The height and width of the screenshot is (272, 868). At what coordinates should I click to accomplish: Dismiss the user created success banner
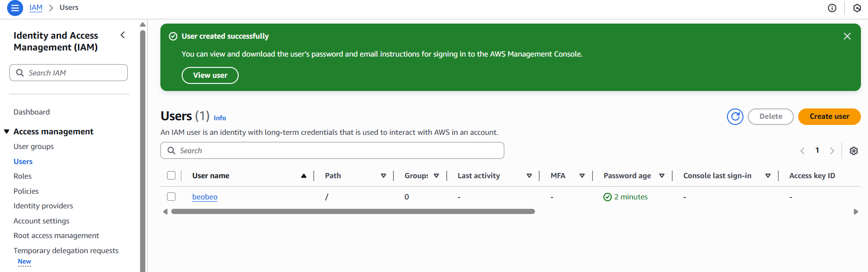pyautogui.click(x=847, y=36)
